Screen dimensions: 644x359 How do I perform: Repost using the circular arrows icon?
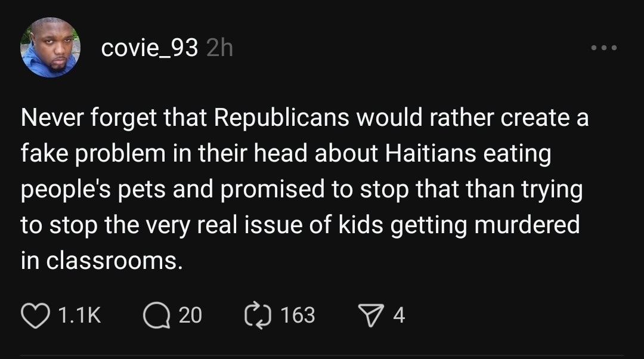coord(259,314)
